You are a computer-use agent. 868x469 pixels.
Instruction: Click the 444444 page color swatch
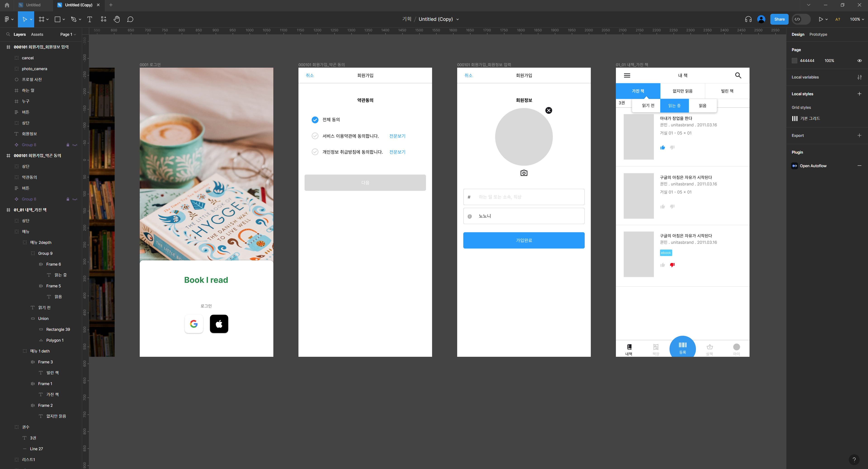[x=794, y=61]
